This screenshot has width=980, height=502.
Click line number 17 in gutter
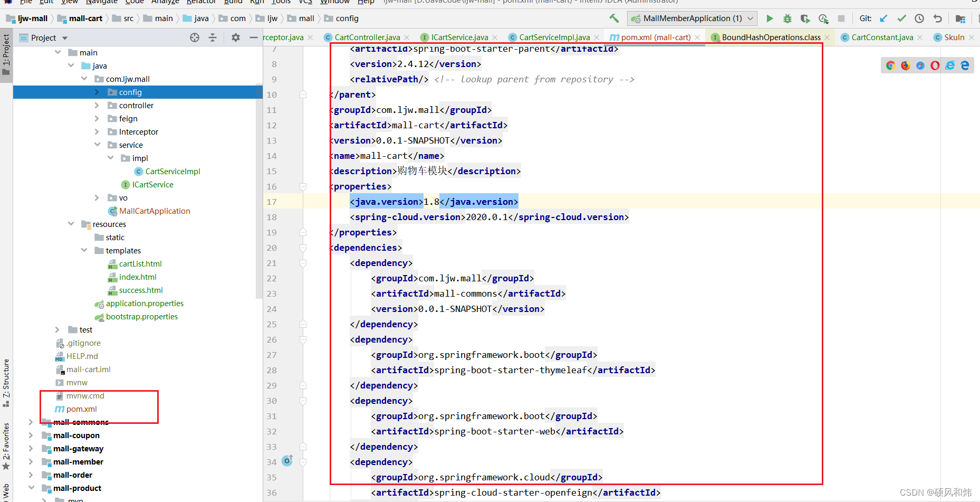pyautogui.click(x=272, y=202)
